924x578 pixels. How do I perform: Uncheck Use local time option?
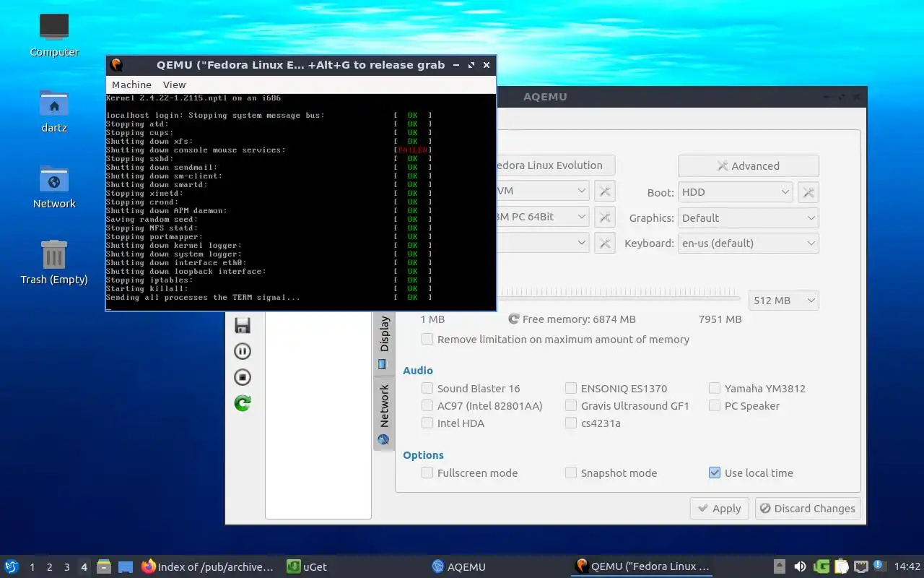(715, 473)
